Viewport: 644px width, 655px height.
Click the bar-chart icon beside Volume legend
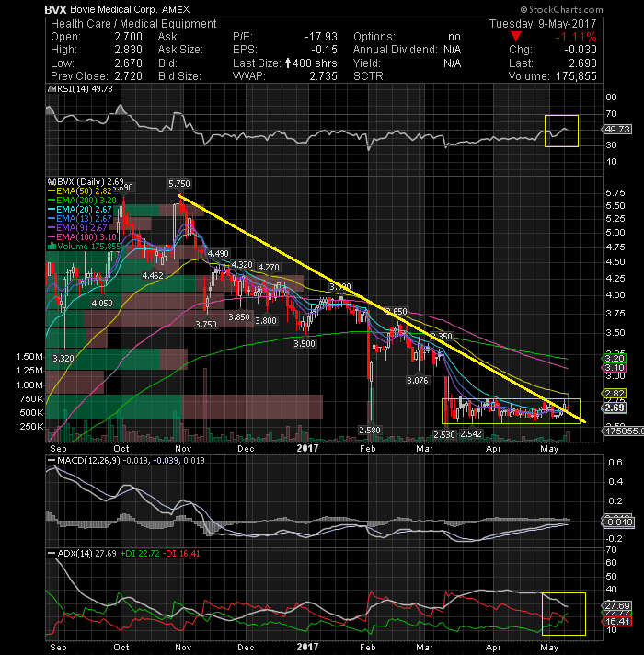click(52, 246)
